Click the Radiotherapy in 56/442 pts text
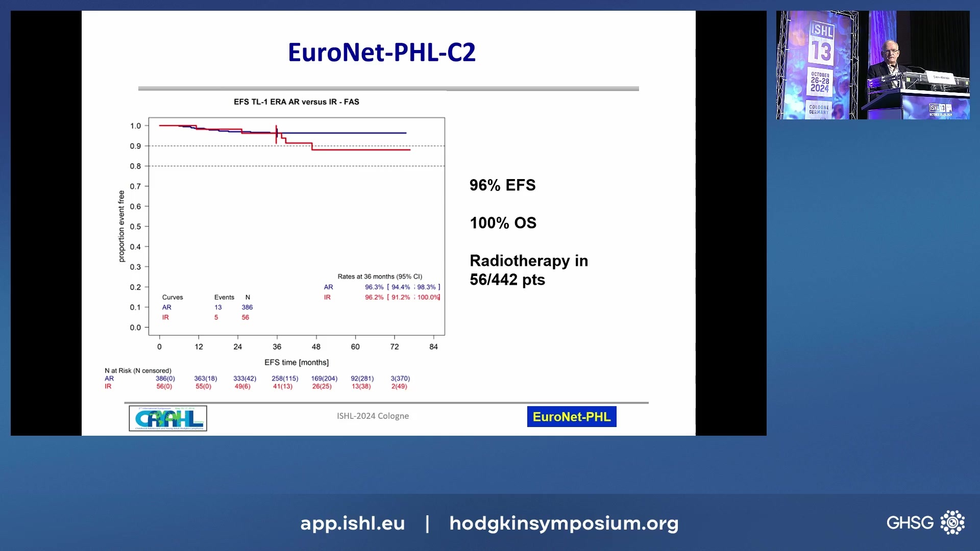 coord(529,270)
